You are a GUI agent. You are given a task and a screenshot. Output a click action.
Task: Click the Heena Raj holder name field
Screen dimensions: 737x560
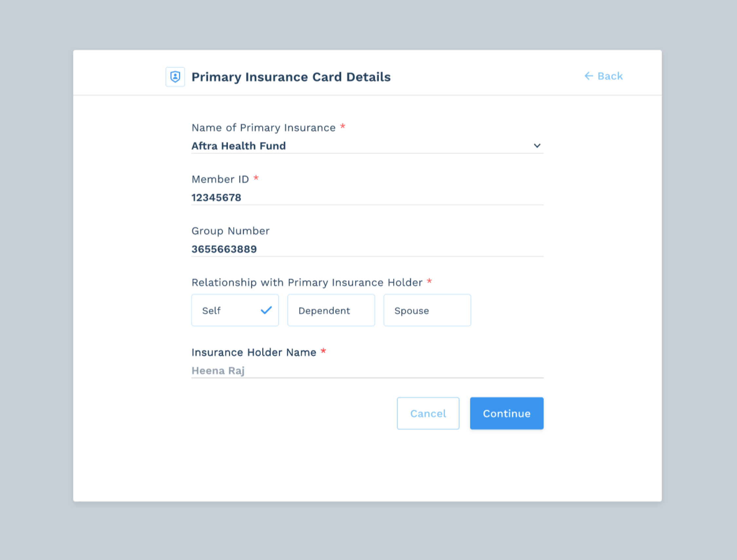367,371
